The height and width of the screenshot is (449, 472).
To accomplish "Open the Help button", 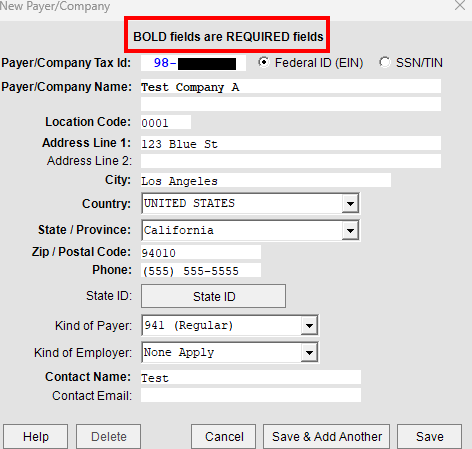I will [x=36, y=436].
